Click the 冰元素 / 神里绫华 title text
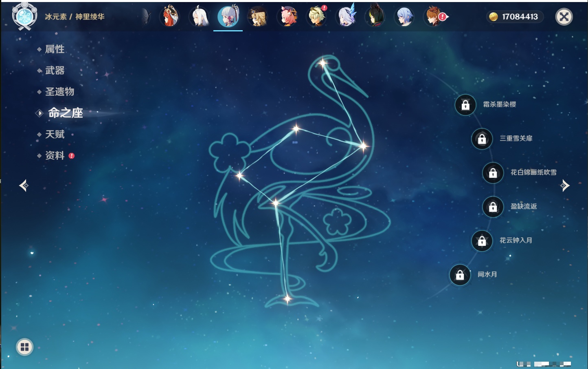This screenshot has width=588, height=369. point(75,17)
